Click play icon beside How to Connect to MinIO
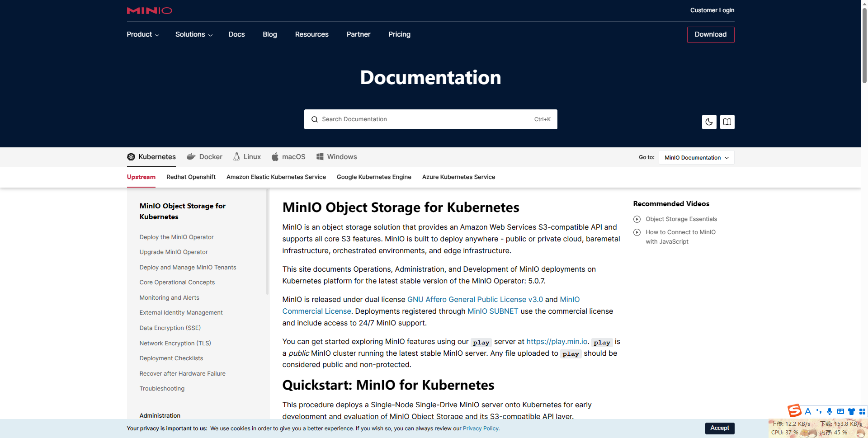This screenshot has width=868, height=438. [637, 232]
